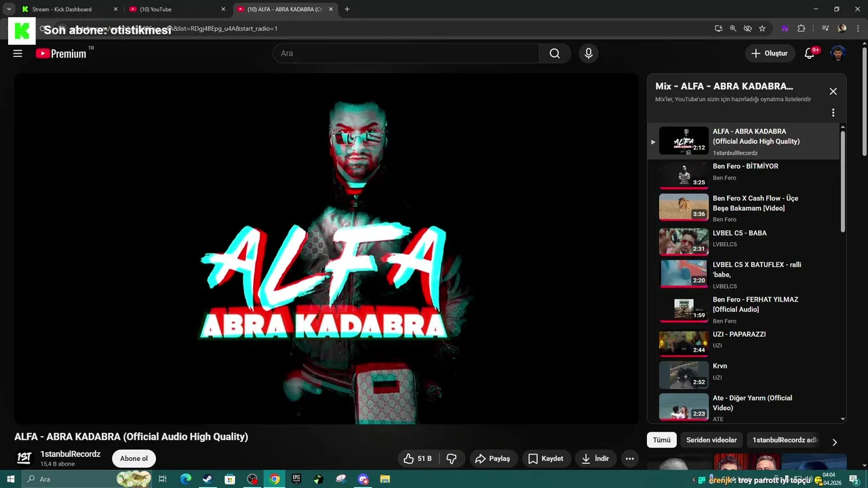Click the Windows Start button
Viewport: 868px width, 488px height.
pos(11,479)
